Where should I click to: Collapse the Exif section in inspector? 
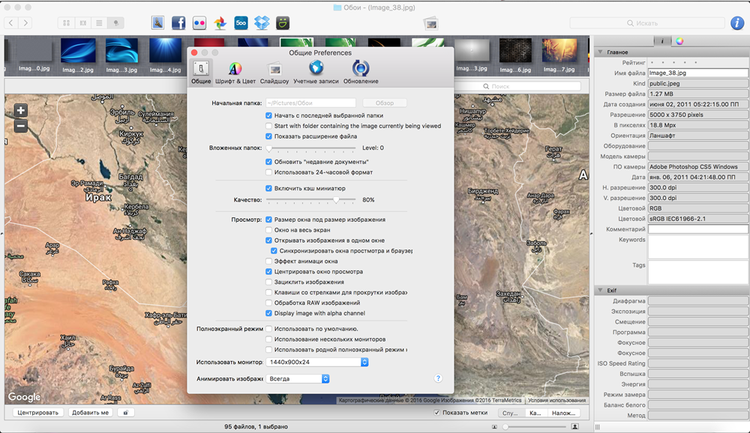[600, 290]
